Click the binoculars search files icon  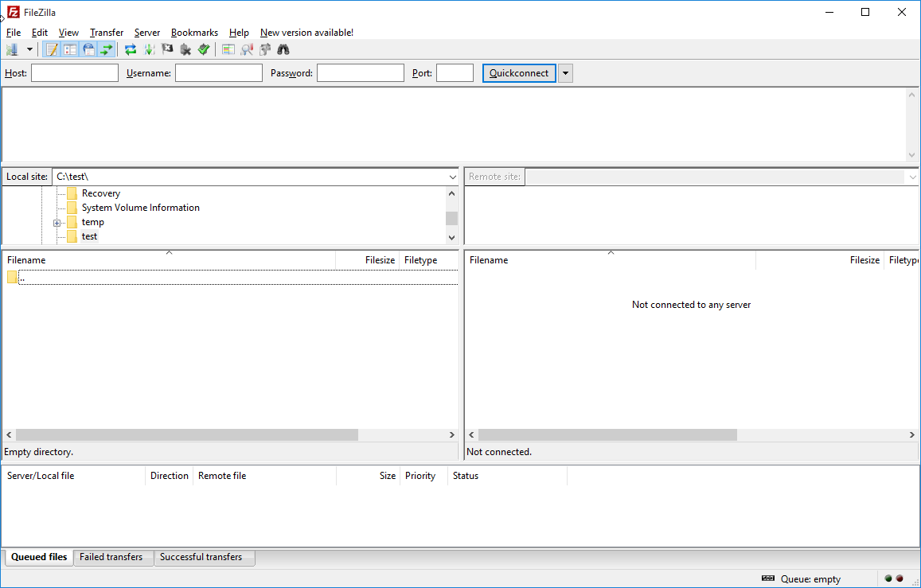coord(283,49)
